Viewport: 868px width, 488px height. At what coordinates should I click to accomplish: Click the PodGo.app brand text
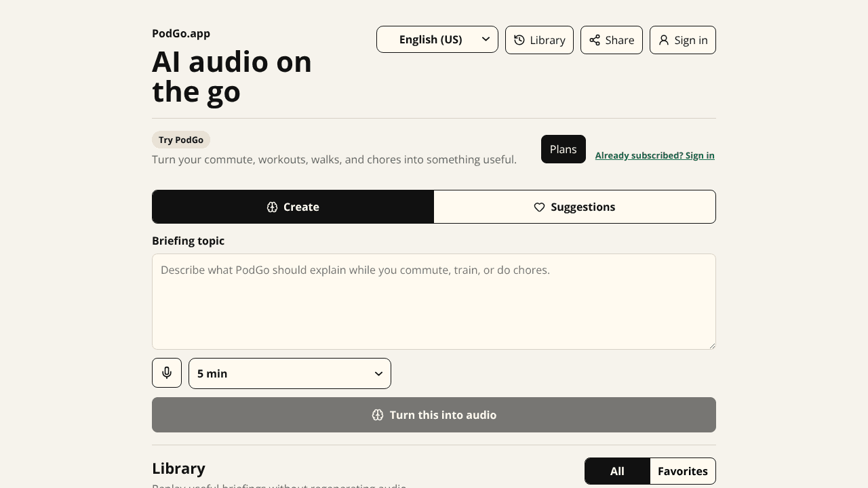point(181,33)
